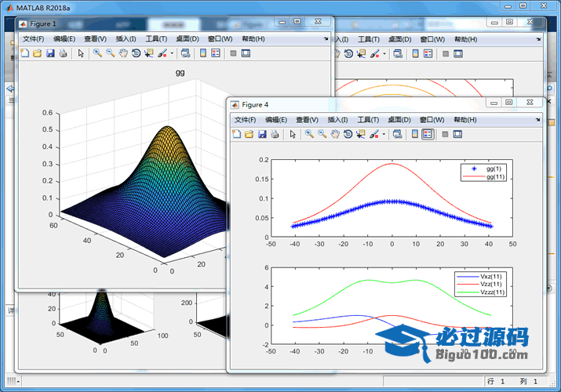This screenshot has height=392, width=561.
Task: Toggle Insert Colorbar in Figure 4 toolbar
Action: 414,134
